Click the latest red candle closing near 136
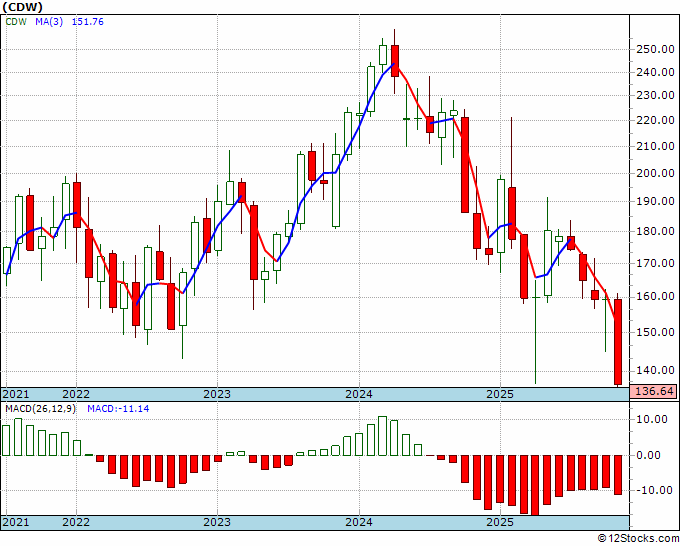680x546 pixels. pos(618,342)
